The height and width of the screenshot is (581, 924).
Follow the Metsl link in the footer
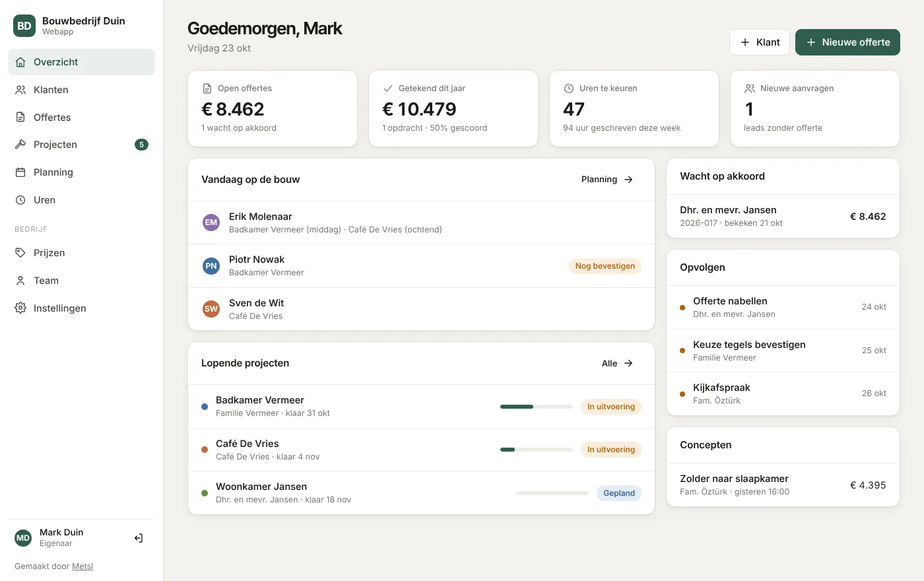point(82,566)
